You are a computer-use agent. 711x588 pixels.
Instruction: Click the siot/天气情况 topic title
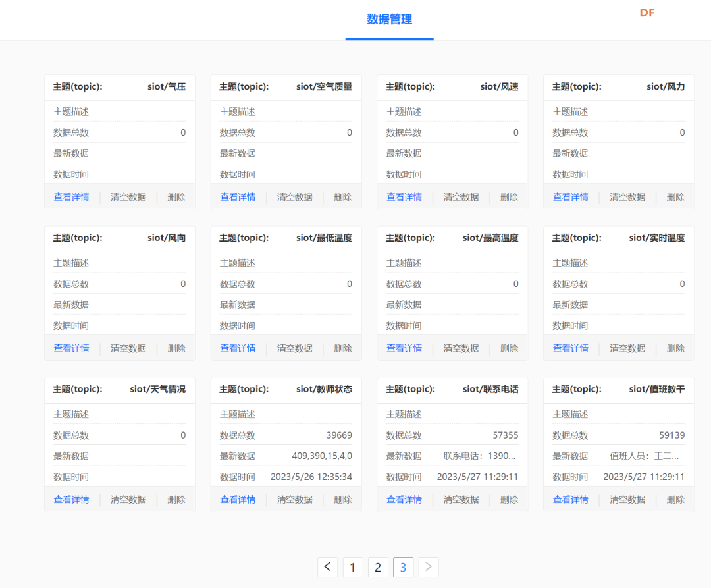158,389
